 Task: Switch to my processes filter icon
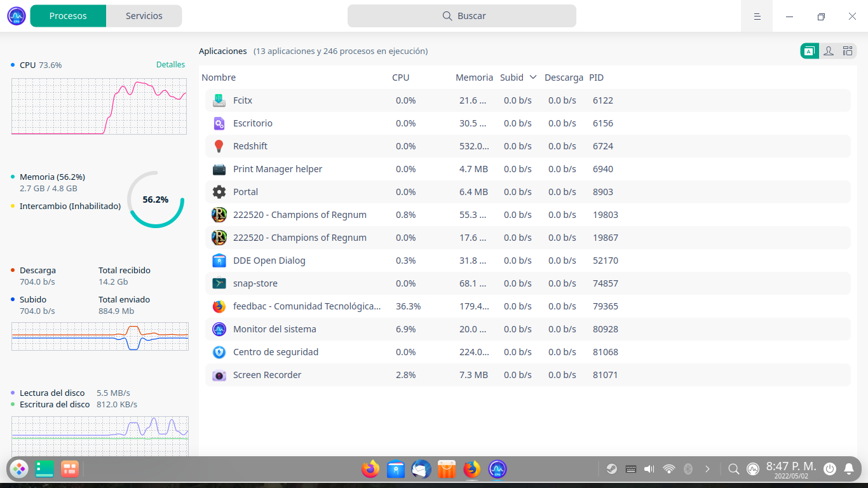pyautogui.click(x=829, y=51)
